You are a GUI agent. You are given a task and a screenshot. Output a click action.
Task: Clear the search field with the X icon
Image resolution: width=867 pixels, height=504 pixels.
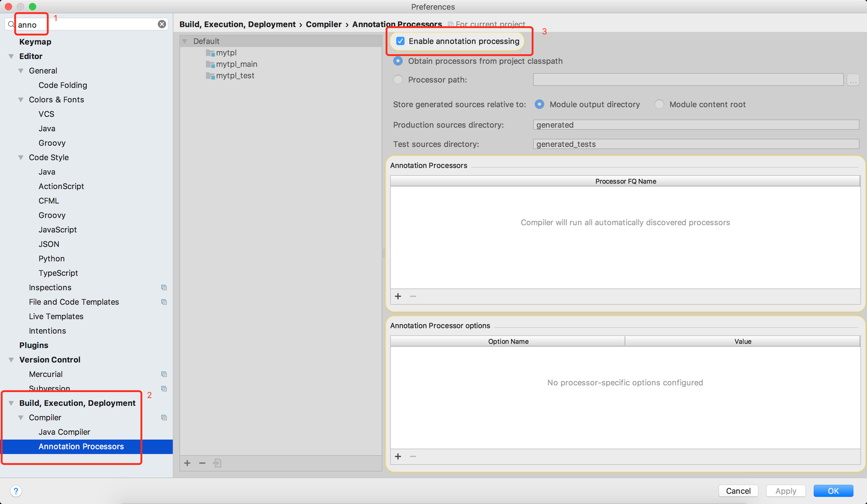pyautogui.click(x=162, y=24)
